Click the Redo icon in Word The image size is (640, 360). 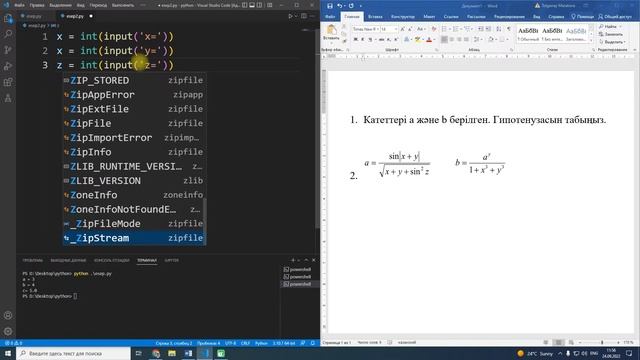coord(351,6)
